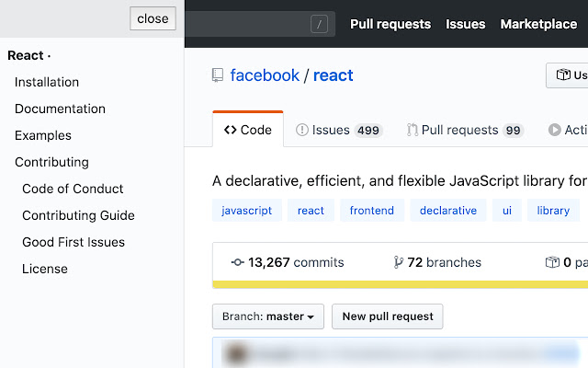Open Issues in top navigation
Image resolution: width=588 pixels, height=368 pixels.
(x=466, y=24)
